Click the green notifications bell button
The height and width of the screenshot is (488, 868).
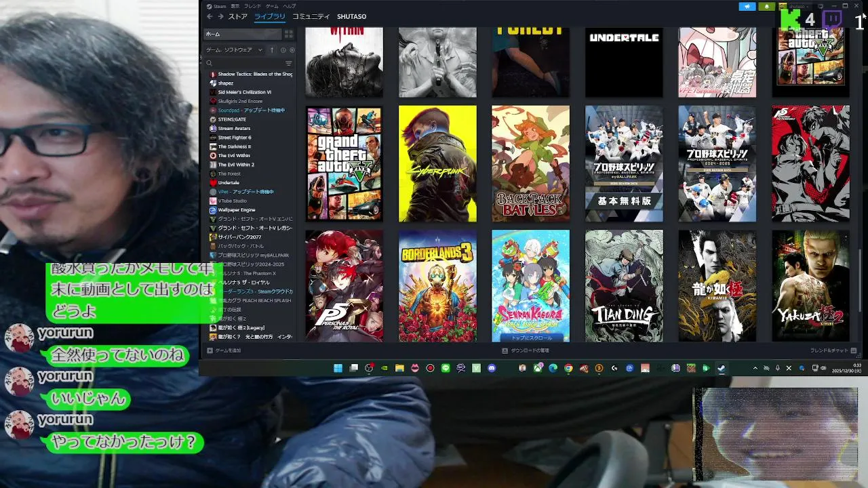767,6
